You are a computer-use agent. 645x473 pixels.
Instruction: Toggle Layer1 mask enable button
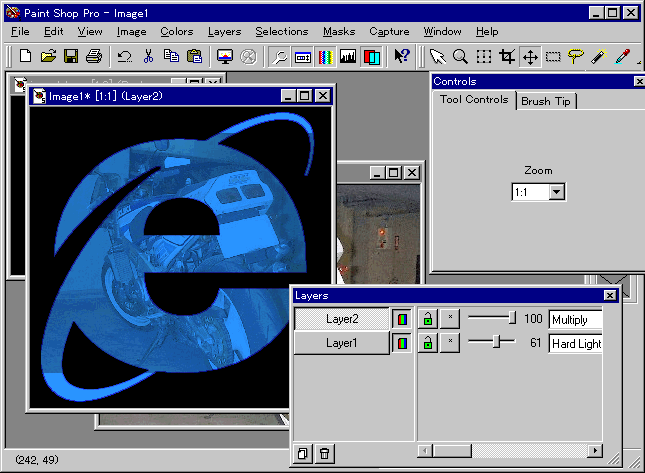(x=450, y=343)
